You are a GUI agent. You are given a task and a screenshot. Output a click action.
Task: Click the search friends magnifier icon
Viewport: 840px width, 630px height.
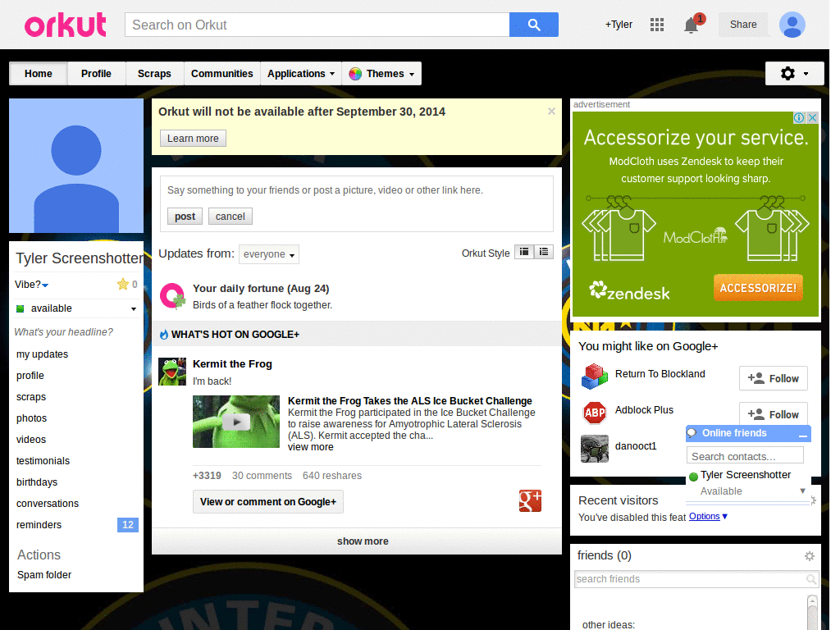tap(811, 579)
